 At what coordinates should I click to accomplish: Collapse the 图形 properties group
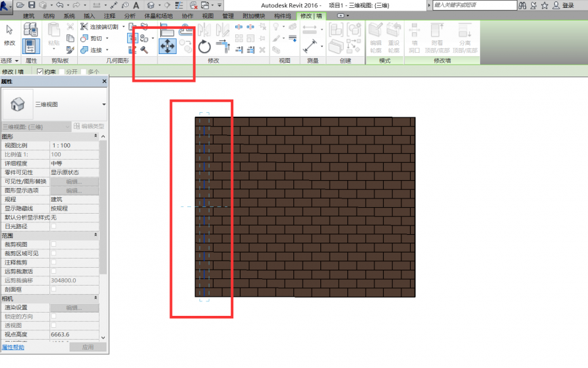point(96,136)
